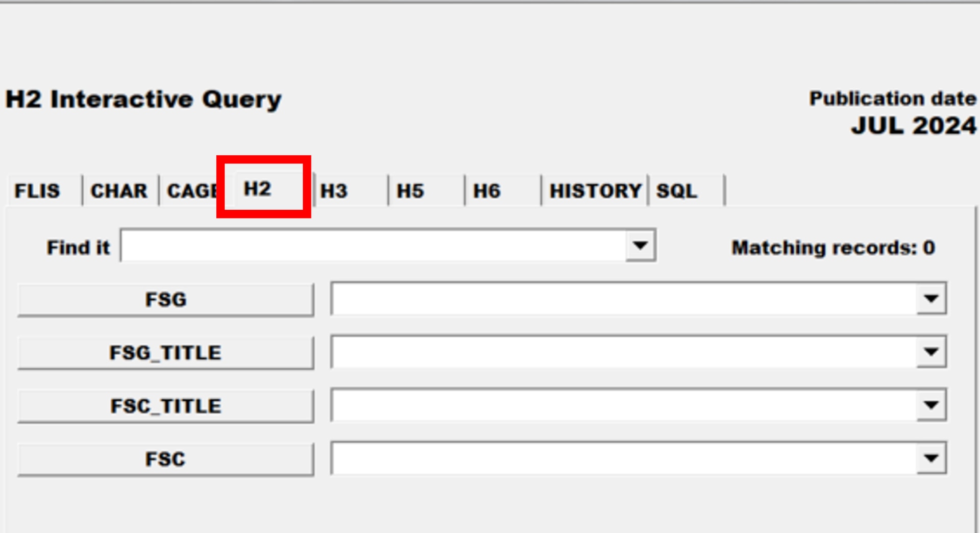Click the FSC button
Viewport: 980px width, 533px height.
point(166,459)
